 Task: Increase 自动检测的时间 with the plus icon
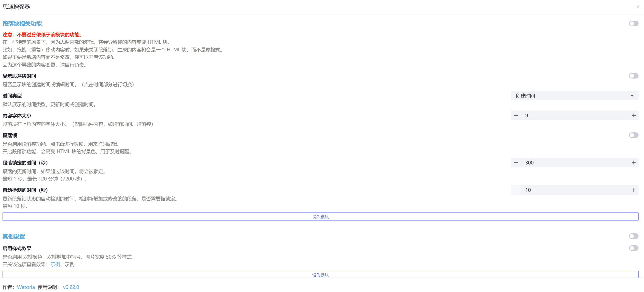tap(633, 190)
